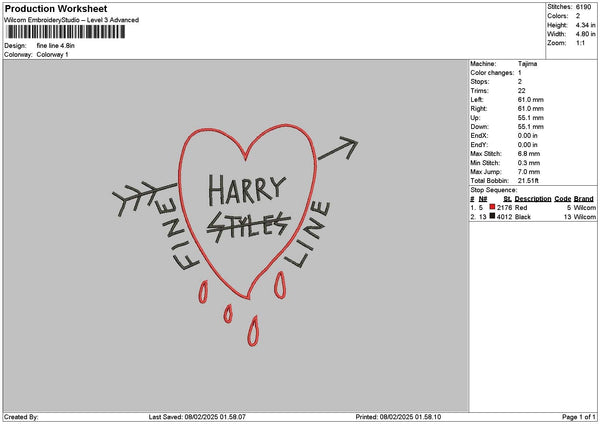Click the design name 'fine line 4.8in'
600x424 pixels.
[x=55, y=46]
